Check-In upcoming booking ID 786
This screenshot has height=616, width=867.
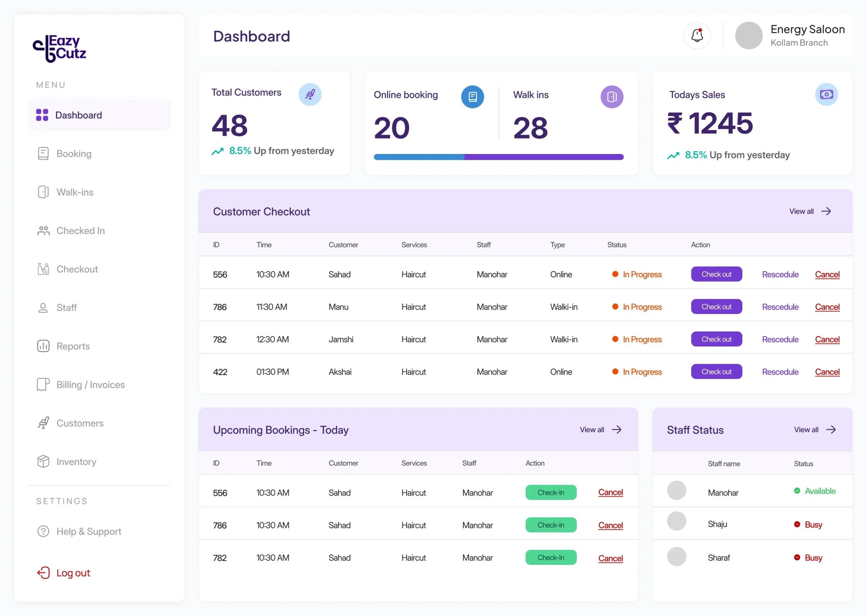coord(551,525)
